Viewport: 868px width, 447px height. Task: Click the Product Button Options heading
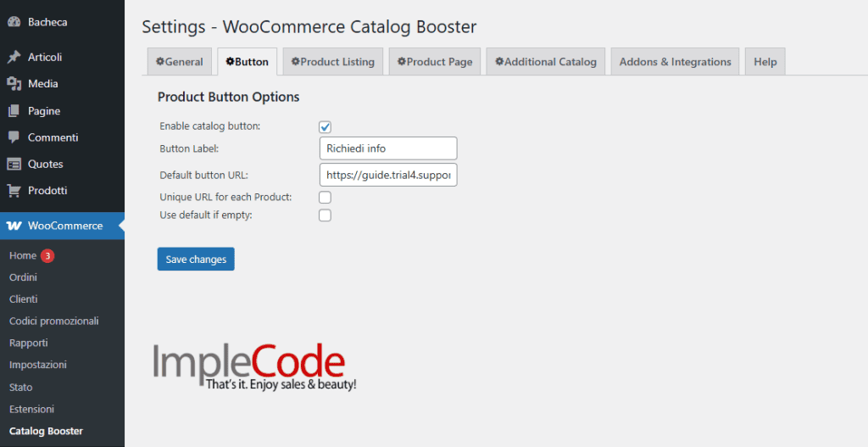click(229, 97)
